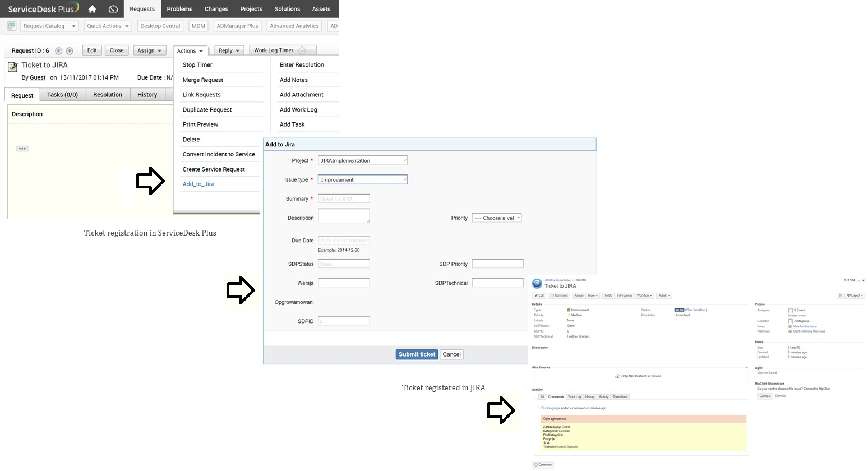Open the Project select box
The image size is (868, 471).
(x=363, y=160)
